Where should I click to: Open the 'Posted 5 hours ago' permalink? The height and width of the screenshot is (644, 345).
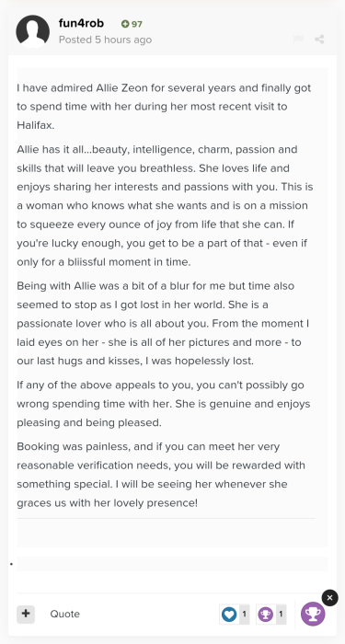coord(105,40)
